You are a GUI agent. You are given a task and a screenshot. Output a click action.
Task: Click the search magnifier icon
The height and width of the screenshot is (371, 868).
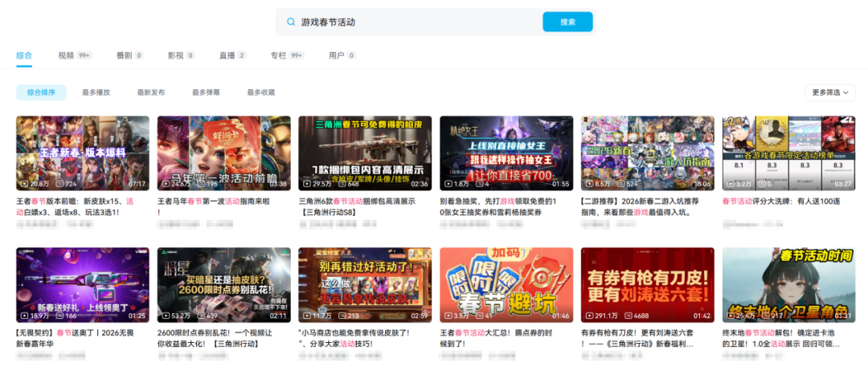coord(290,22)
